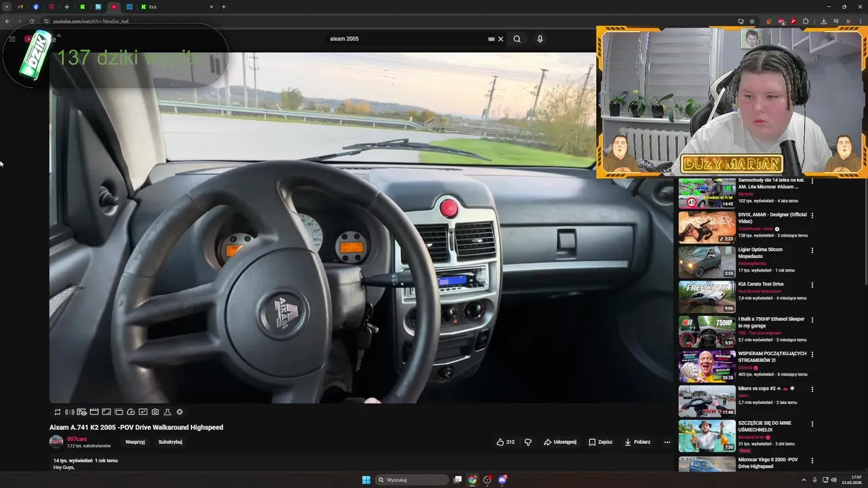The image size is (868, 488).
Task: Dislike the Aixam video
Action: [528, 442]
